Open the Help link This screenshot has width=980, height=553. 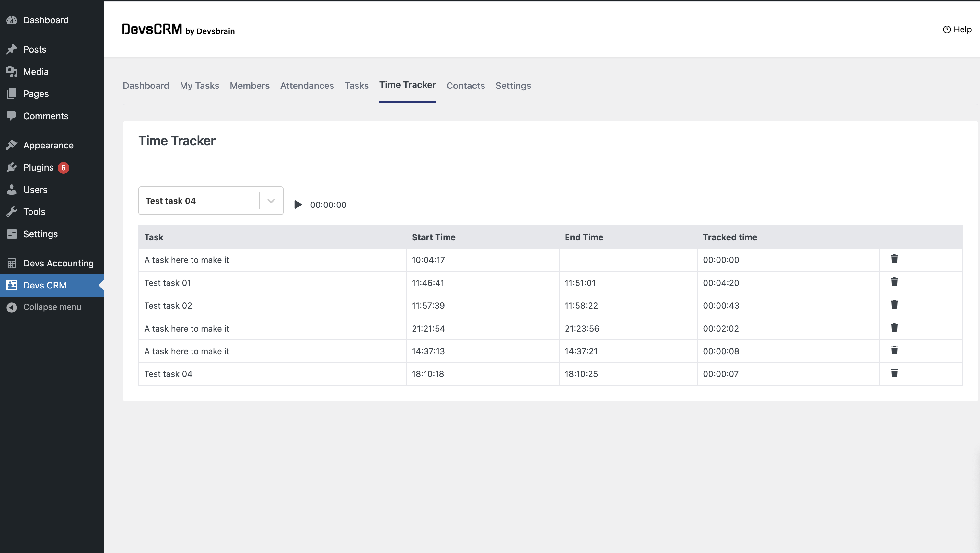[x=957, y=30]
